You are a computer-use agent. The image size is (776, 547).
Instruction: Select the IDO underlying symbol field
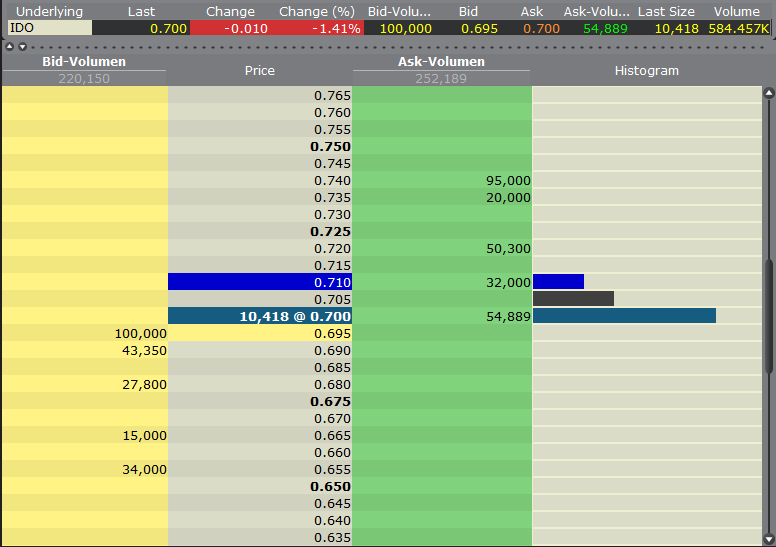[x=50, y=28]
